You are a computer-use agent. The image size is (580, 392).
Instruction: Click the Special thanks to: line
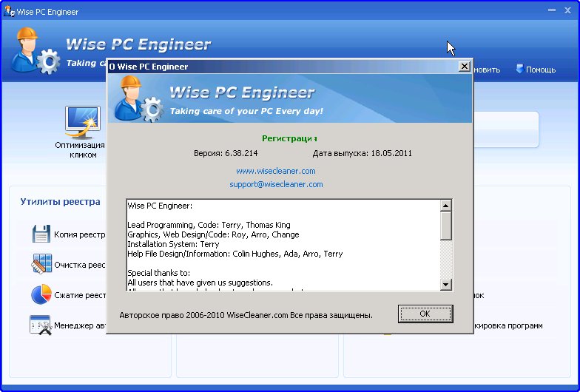click(x=158, y=273)
